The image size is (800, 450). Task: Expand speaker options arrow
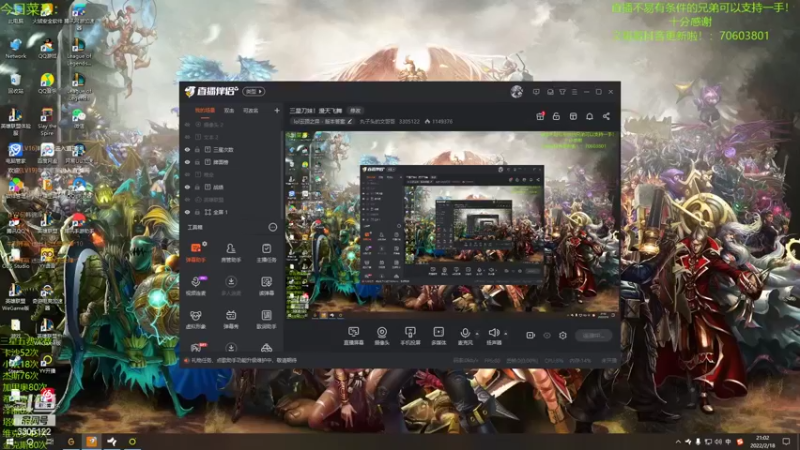click(x=506, y=334)
